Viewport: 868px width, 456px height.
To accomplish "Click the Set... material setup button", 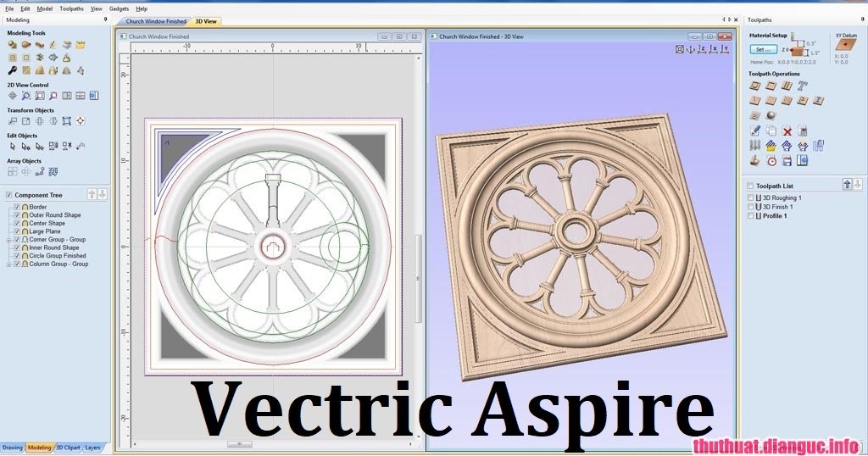I will [x=763, y=50].
